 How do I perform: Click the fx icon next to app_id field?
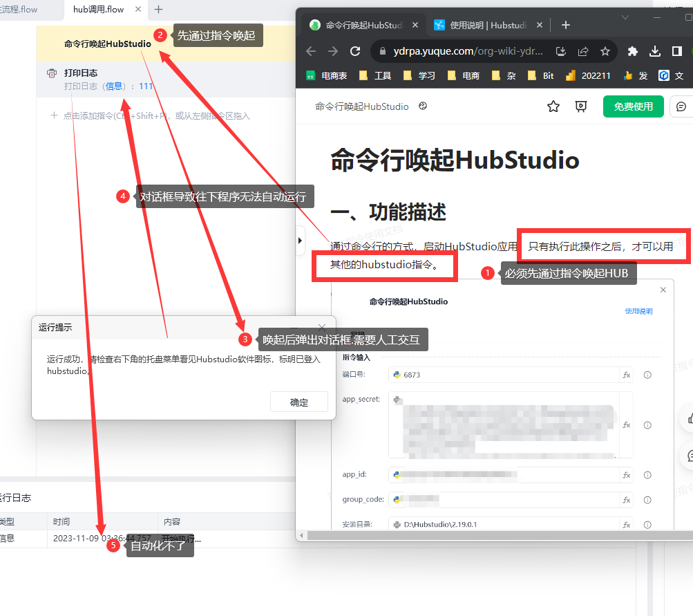pos(626,475)
